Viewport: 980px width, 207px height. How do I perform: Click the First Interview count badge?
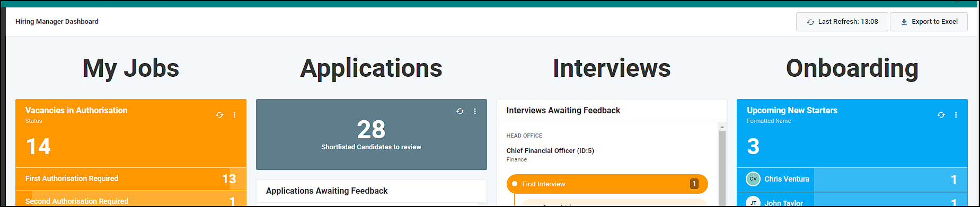pos(694,184)
